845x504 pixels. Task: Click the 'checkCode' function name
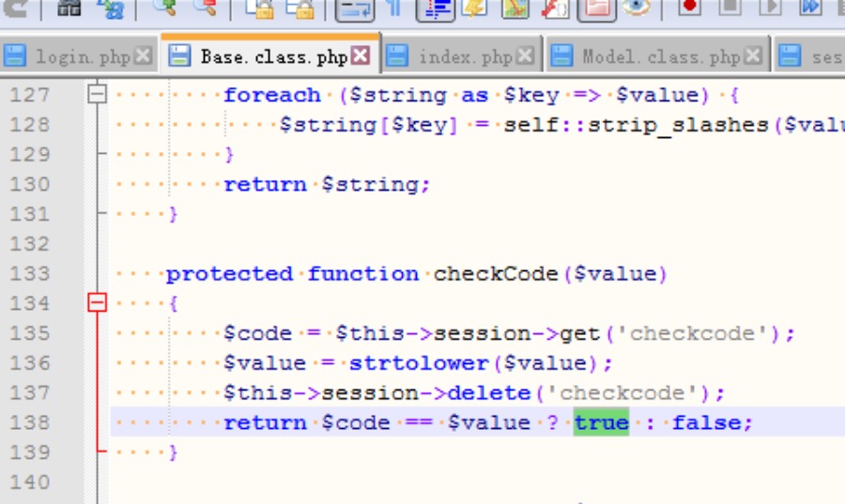point(496,274)
